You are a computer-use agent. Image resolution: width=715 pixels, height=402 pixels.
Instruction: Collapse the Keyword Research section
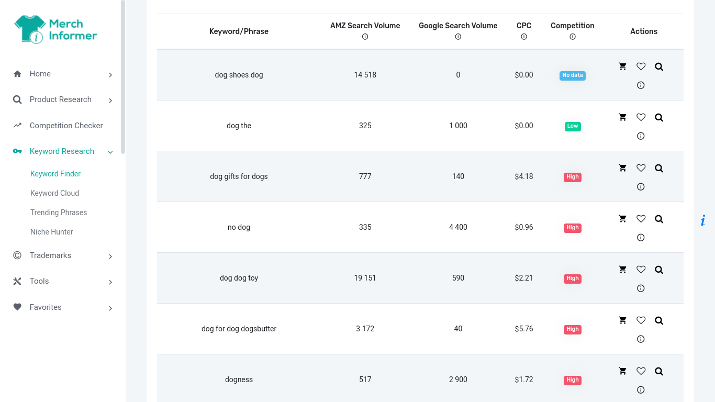coord(110,152)
